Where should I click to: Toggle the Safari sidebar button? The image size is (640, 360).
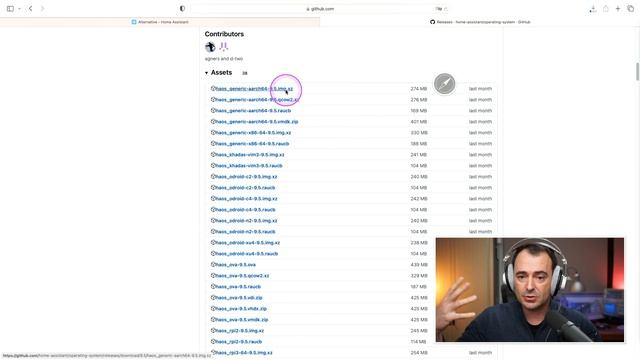[x=10, y=9]
